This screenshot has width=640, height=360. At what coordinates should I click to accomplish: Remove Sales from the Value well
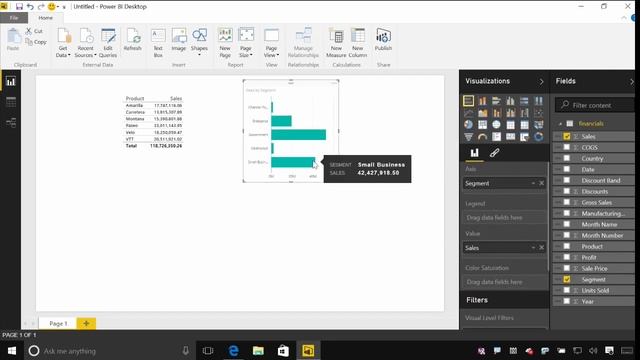(542, 248)
